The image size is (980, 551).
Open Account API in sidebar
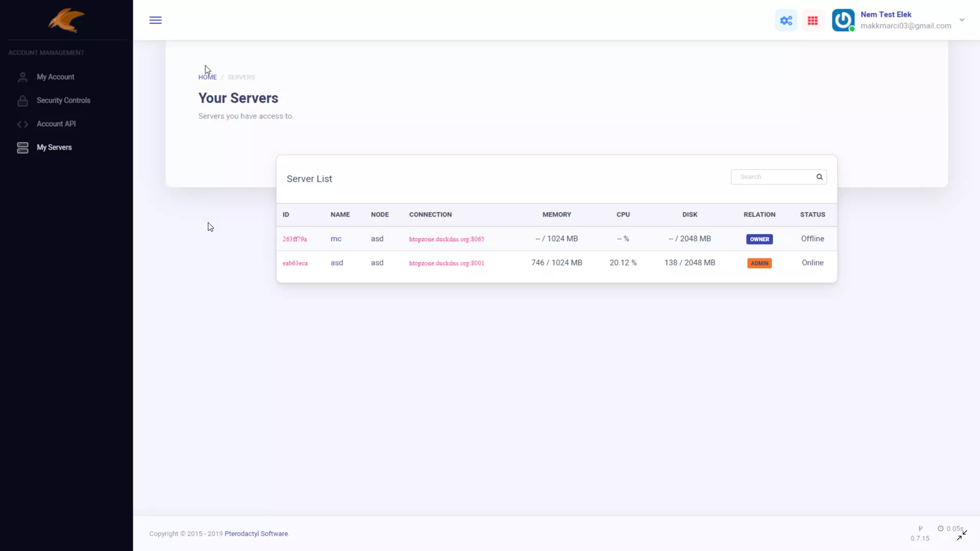(x=56, y=124)
